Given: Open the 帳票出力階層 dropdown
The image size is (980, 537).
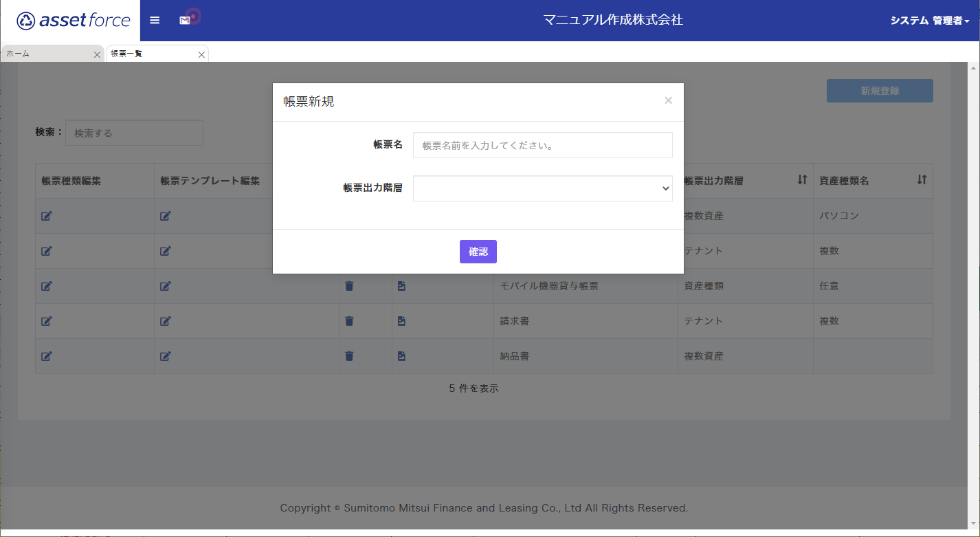Looking at the screenshot, I should click(542, 188).
